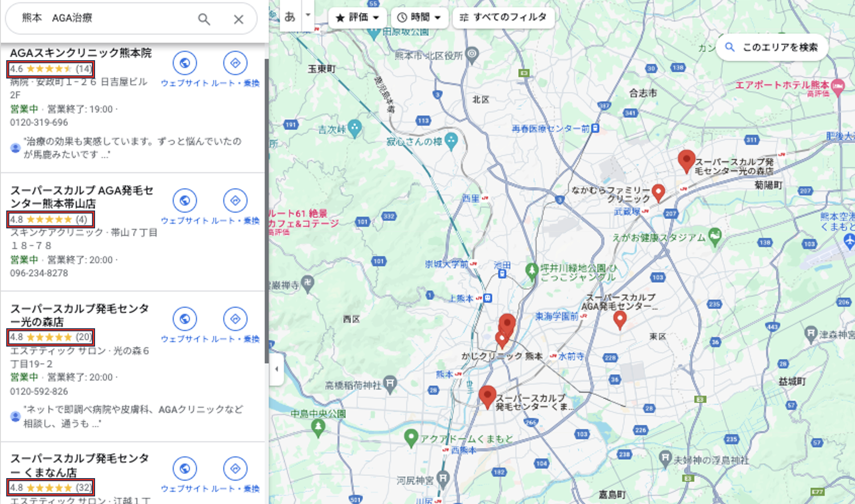Open website icon for スーパースカルプ くまなん店

pyautogui.click(x=185, y=469)
